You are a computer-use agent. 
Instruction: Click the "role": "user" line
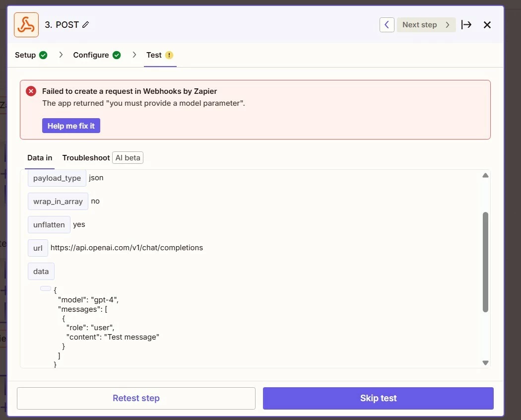pyautogui.click(x=90, y=328)
